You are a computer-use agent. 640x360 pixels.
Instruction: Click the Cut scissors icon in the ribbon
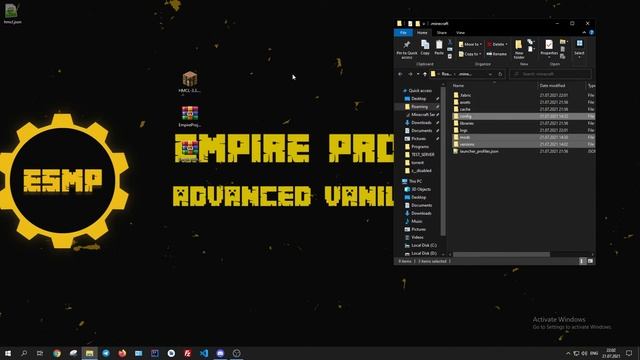coord(450,42)
